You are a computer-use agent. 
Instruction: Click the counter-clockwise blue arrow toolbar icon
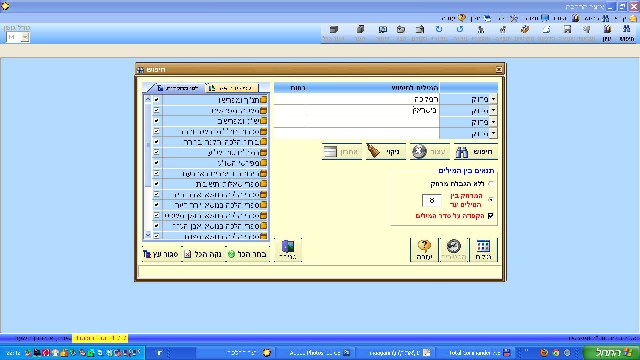pos(460,29)
